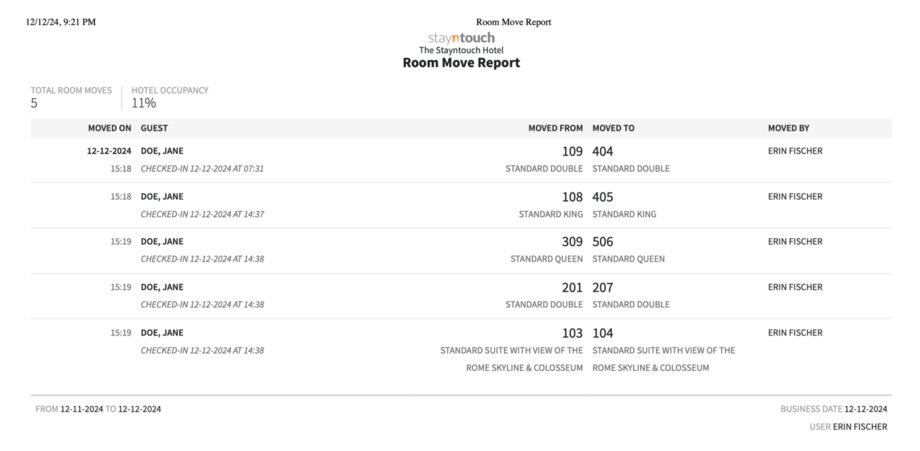Click moved-from room 309

(x=572, y=242)
